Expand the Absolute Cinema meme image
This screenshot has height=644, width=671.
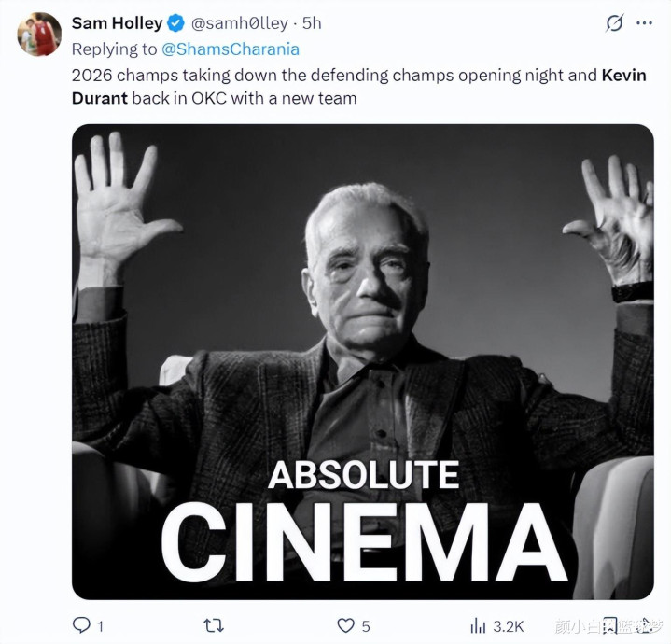pos(362,362)
